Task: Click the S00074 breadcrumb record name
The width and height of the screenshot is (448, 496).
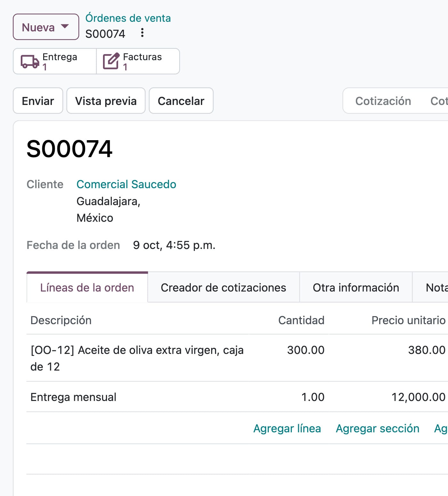Action: 105,34
